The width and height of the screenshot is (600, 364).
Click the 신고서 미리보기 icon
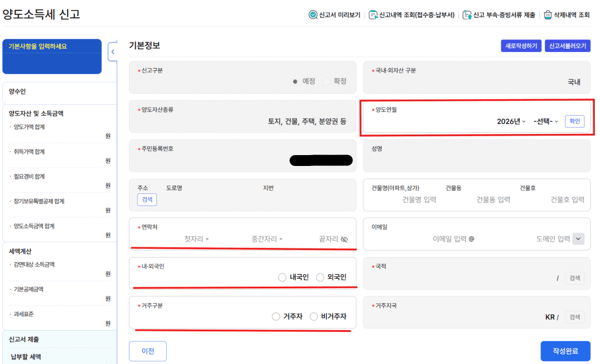[313, 15]
